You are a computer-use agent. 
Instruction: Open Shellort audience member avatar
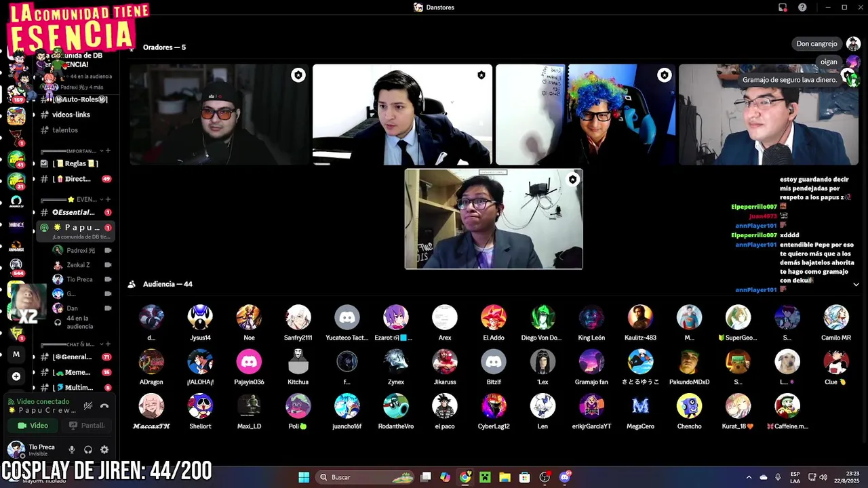[x=200, y=406]
